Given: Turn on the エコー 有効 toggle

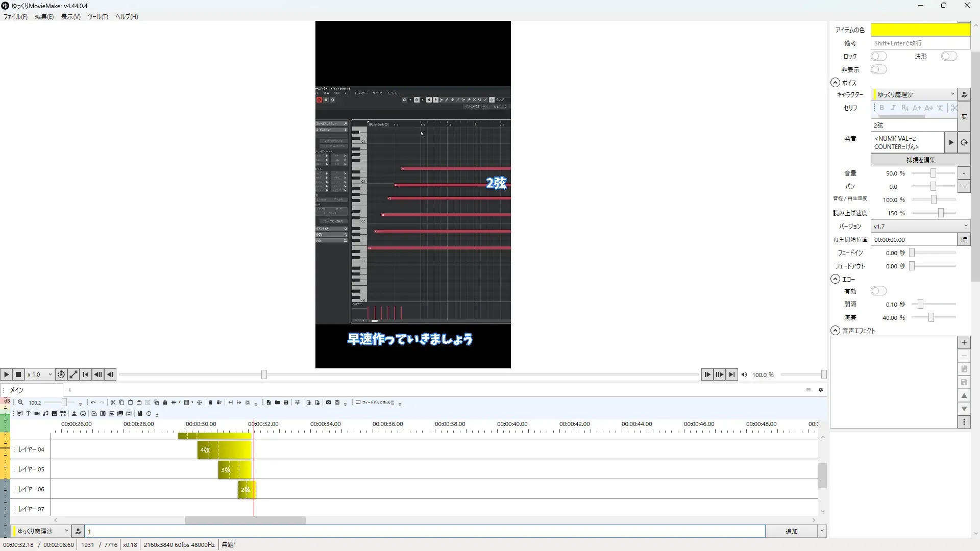Looking at the screenshot, I should (878, 291).
